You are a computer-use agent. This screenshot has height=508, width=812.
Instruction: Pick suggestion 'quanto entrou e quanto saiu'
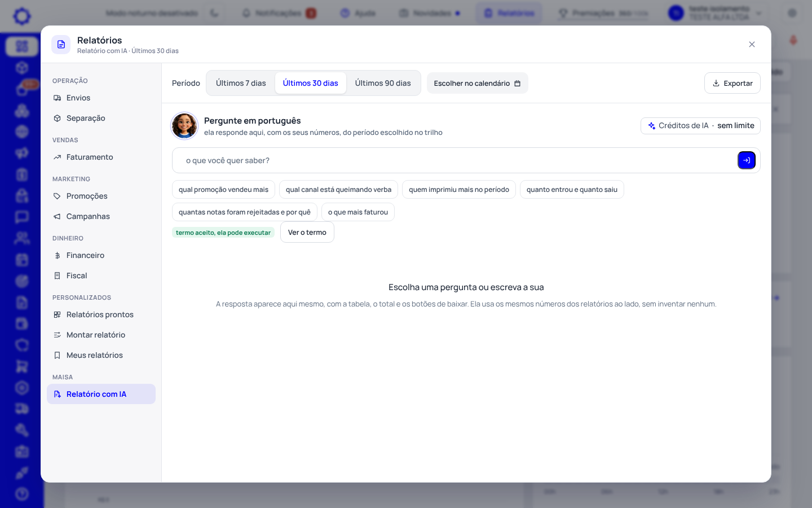[572, 190]
